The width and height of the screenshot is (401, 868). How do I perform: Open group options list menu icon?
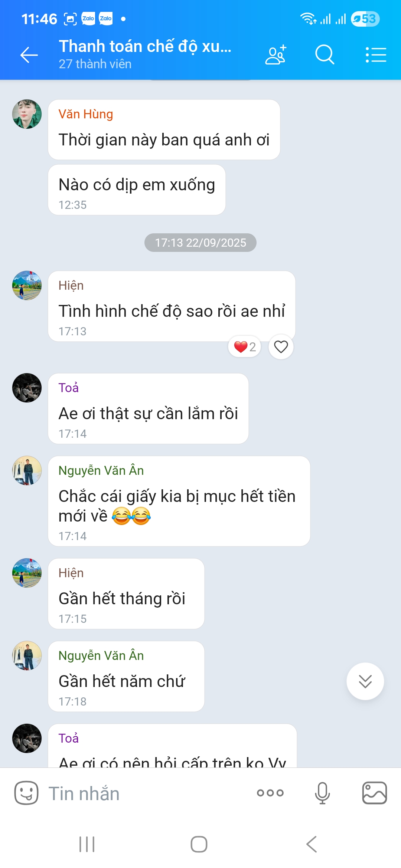pos(376,55)
